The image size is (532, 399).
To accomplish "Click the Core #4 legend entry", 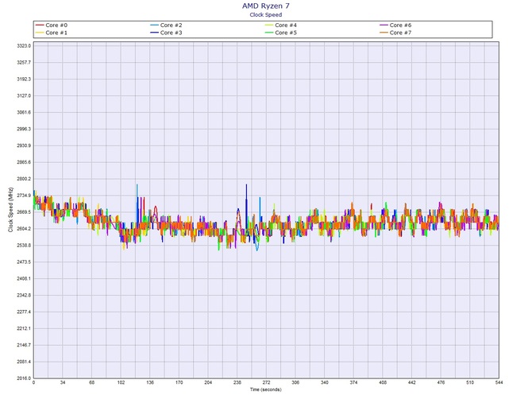I will click(281, 25).
